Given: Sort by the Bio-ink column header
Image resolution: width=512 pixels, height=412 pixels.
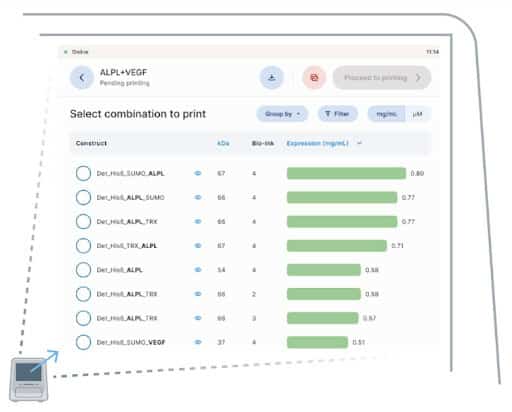Looking at the screenshot, I should point(263,143).
